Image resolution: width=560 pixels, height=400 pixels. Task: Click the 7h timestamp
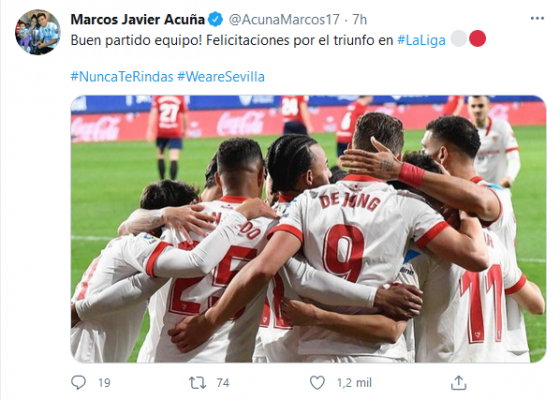(360, 19)
